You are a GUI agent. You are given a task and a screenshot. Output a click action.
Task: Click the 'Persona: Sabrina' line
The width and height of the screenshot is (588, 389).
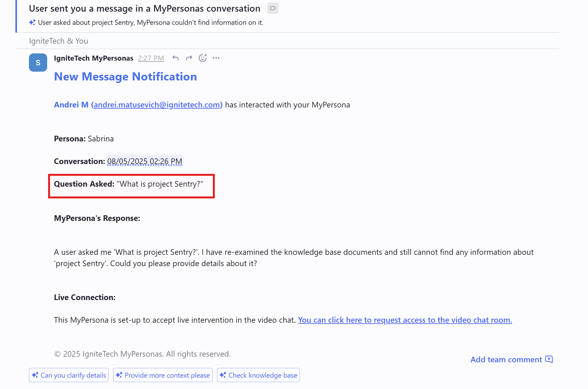pos(84,139)
